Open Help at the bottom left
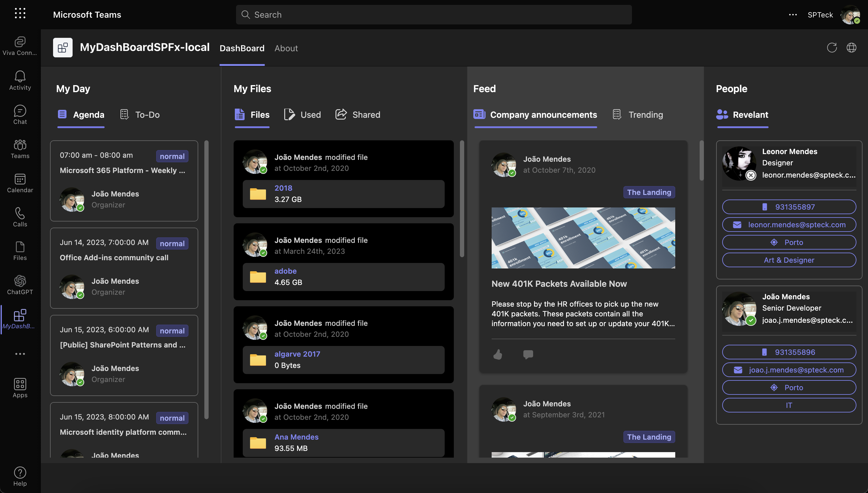Viewport: 868px width, 493px height. click(x=20, y=477)
